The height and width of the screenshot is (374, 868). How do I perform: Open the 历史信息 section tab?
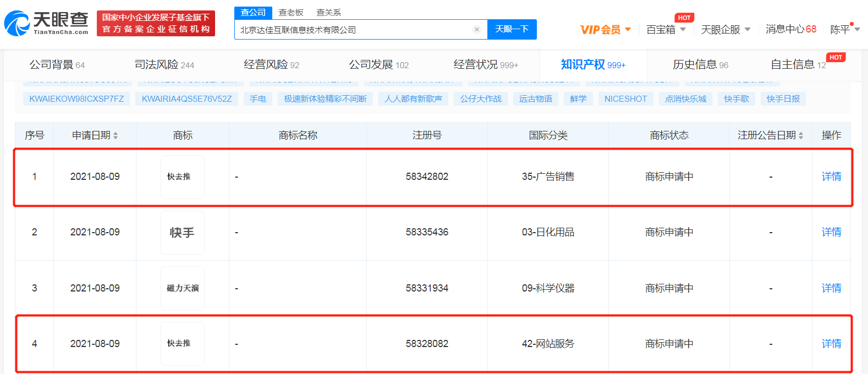(700, 65)
